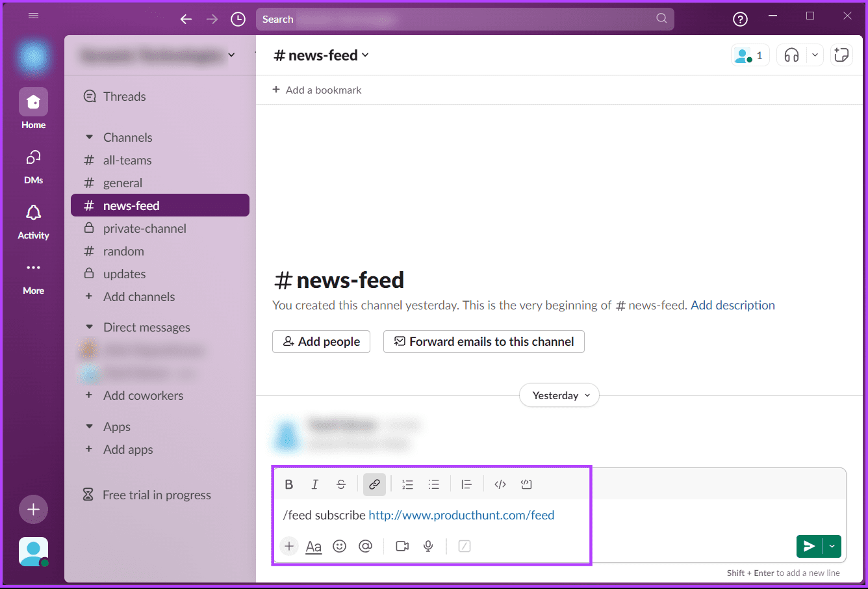The height and width of the screenshot is (589, 868).
Task: Toggle strikethrough formatting in composer
Action: click(x=341, y=484)
